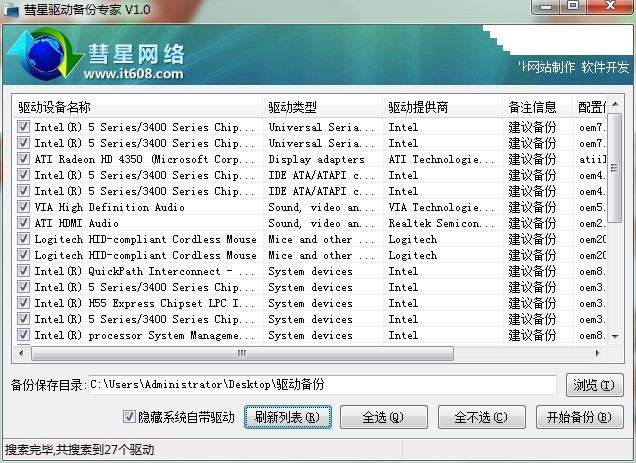Uncheck the ATI HDMI Audio driver
This screenshot has height=463, width=636.
24,223
